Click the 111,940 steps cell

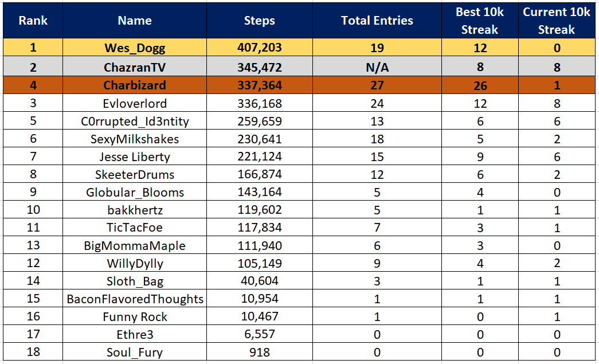tap(260, 245)
